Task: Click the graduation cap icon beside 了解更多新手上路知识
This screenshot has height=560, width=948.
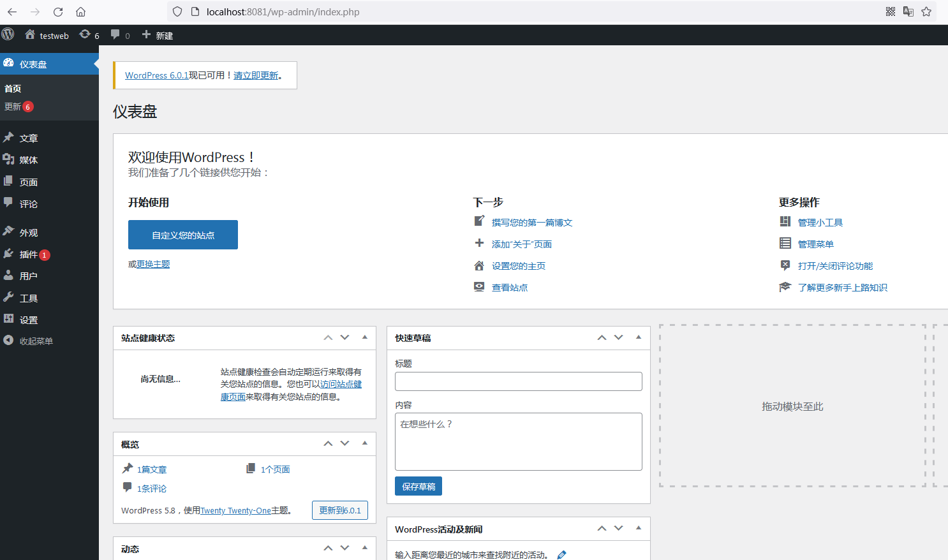Action: (x=785, y=287)
